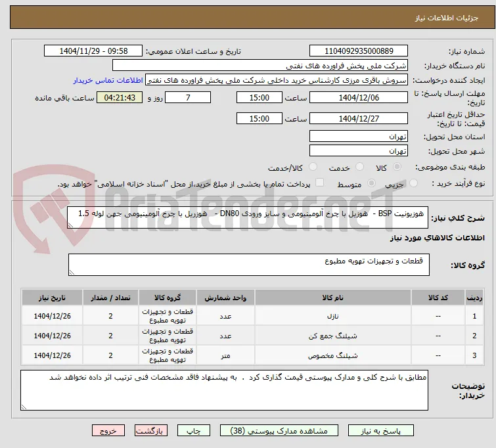Click the بازگشت back button
496x448 pixels.
coord(151,431)
